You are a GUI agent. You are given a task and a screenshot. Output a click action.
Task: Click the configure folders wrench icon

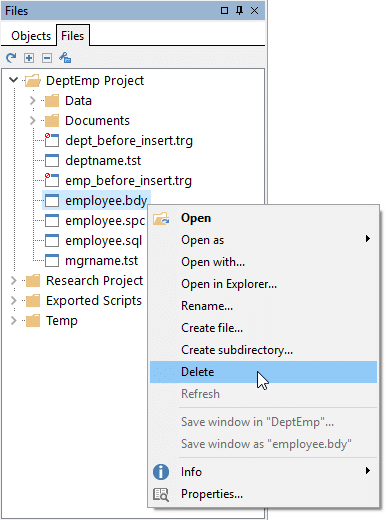point(65,58)
